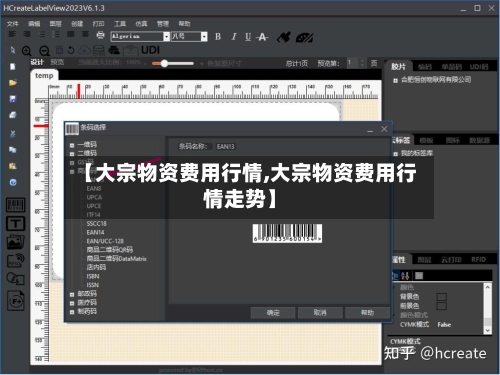Click the 背景色 color swatch
This screenshot has height=375, width=500.
click(x=442, y=296)
